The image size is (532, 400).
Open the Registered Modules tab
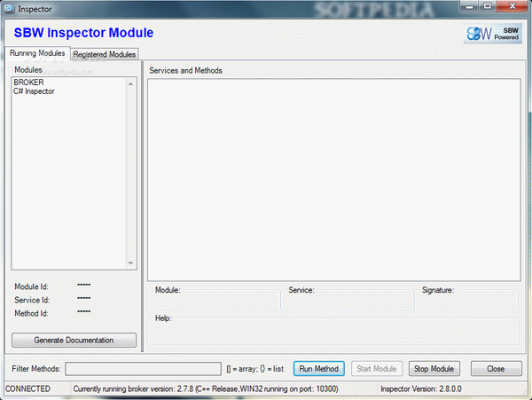(104, 54)
